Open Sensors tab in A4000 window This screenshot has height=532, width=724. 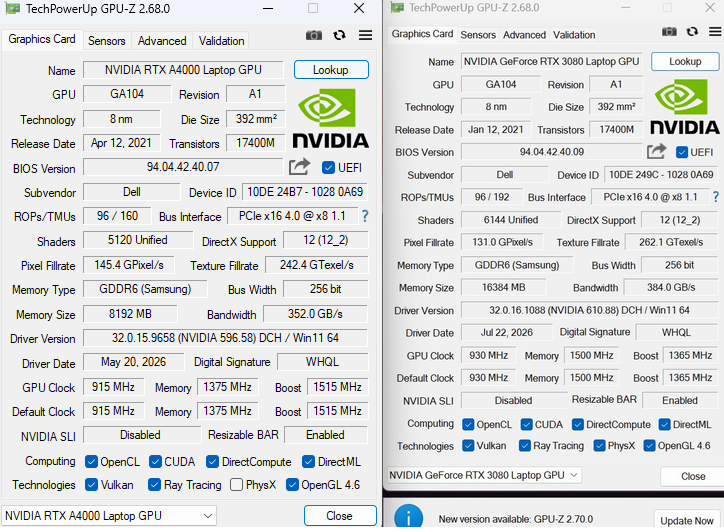[107, 41]
